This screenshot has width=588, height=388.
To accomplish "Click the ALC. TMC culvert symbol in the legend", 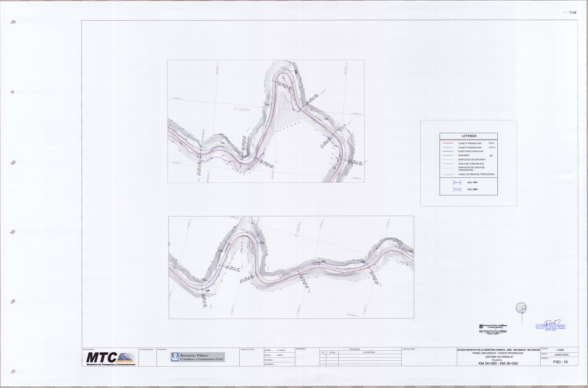I will (457, 182).
